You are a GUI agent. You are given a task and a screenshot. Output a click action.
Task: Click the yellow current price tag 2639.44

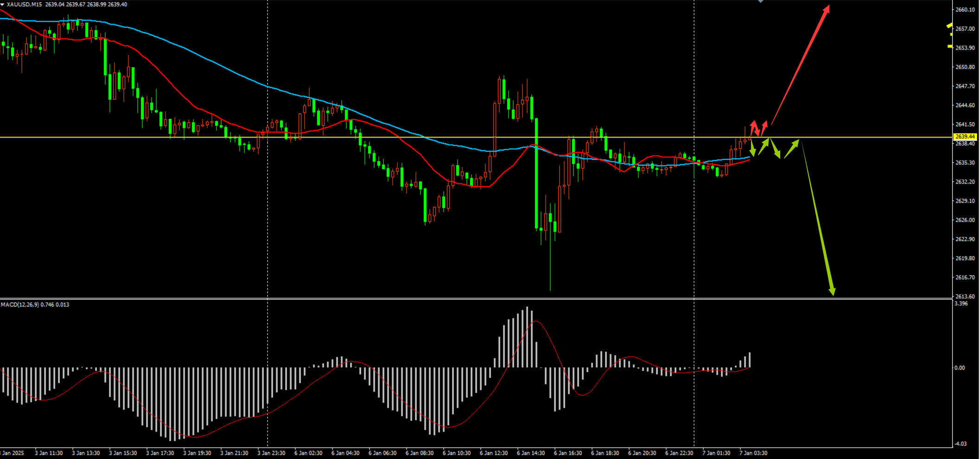pyautogui.click(x=965, y=137)
